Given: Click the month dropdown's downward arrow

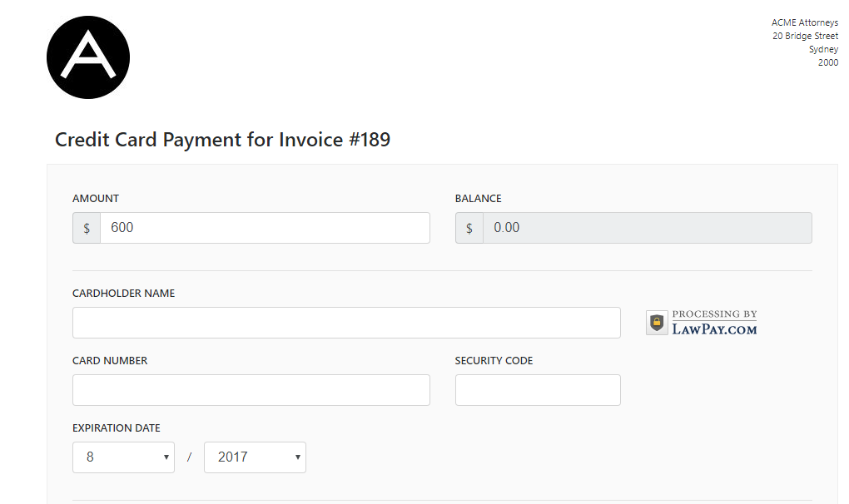Looking at the screenshot, I should pyautogui.click(x=166, y=457).
